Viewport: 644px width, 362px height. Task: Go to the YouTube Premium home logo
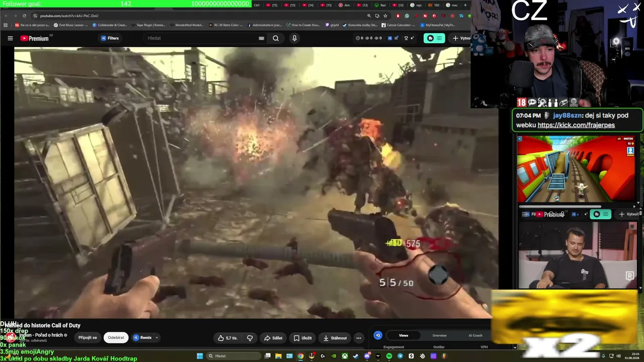(x=35, y=38)
